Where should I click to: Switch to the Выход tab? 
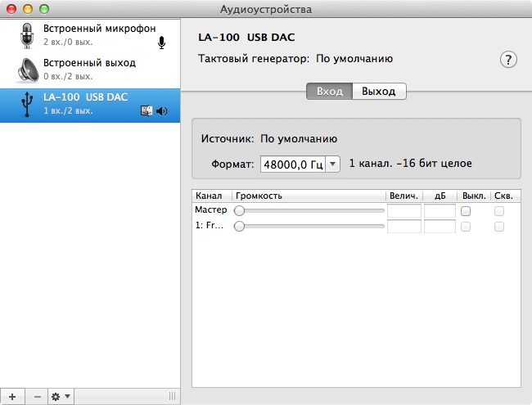pos(378,92)
